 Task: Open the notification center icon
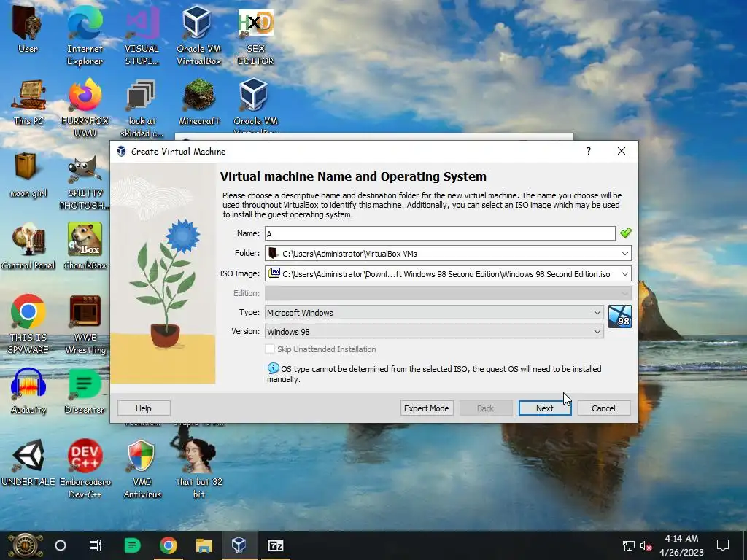pyautogui.click(x=723, y=545)
